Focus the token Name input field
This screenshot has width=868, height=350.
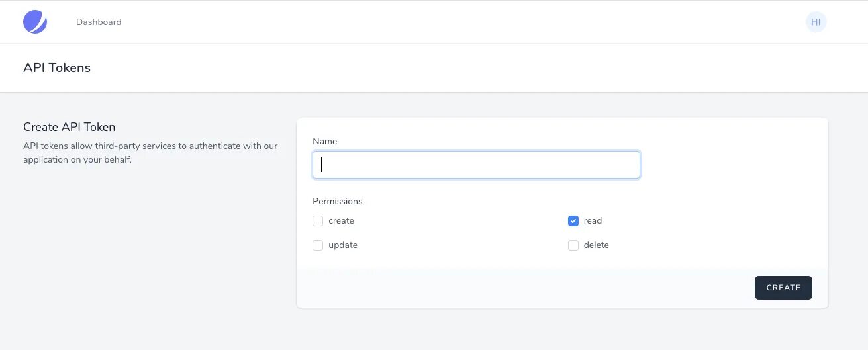tap(476, 165)
